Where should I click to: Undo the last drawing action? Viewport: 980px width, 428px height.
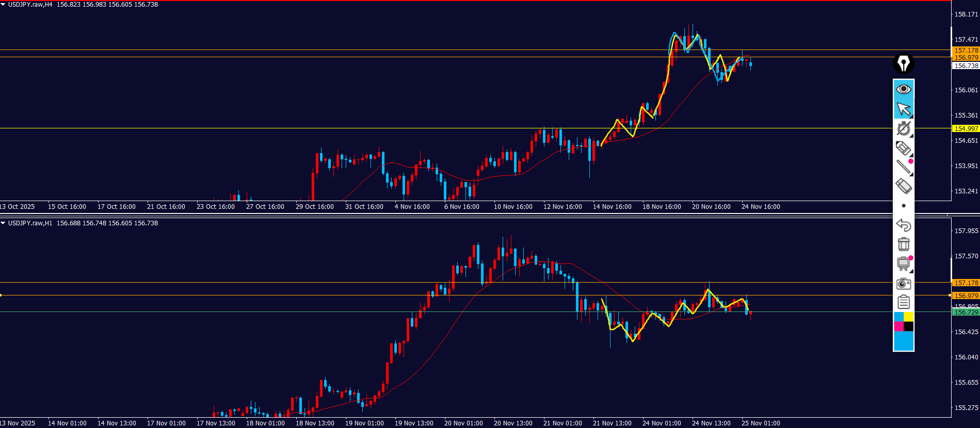tap(903, 225)
